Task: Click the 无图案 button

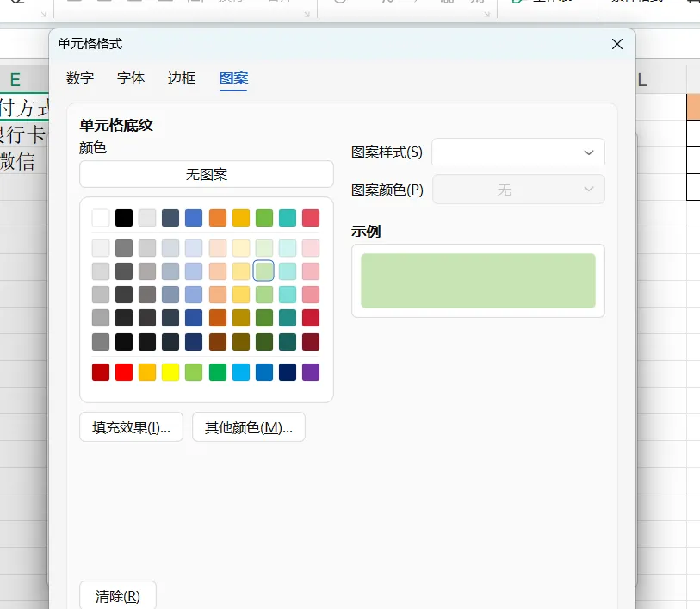Action: (207, 174)
